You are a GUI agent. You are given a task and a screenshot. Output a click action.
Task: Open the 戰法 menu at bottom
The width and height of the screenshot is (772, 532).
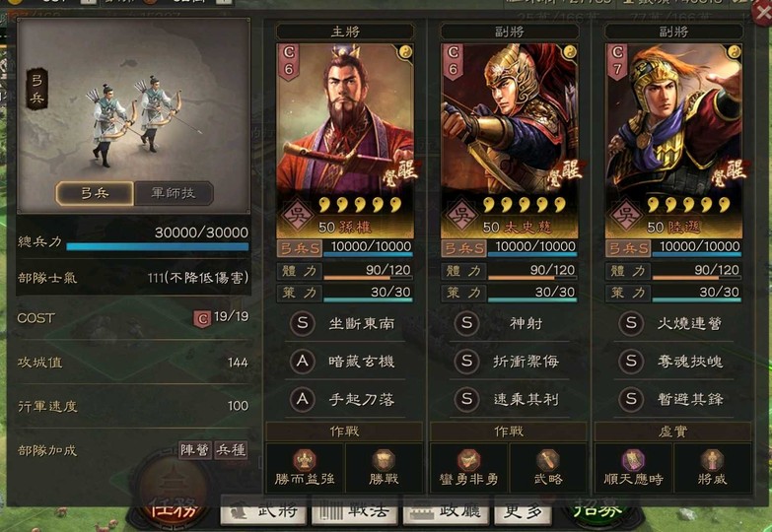(355, 511)
